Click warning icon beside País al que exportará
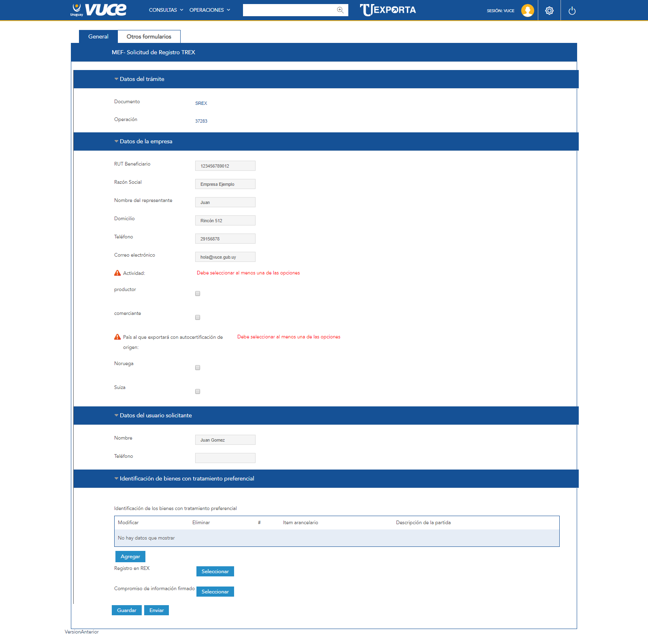The image size is (648, 644). [117, 337]
